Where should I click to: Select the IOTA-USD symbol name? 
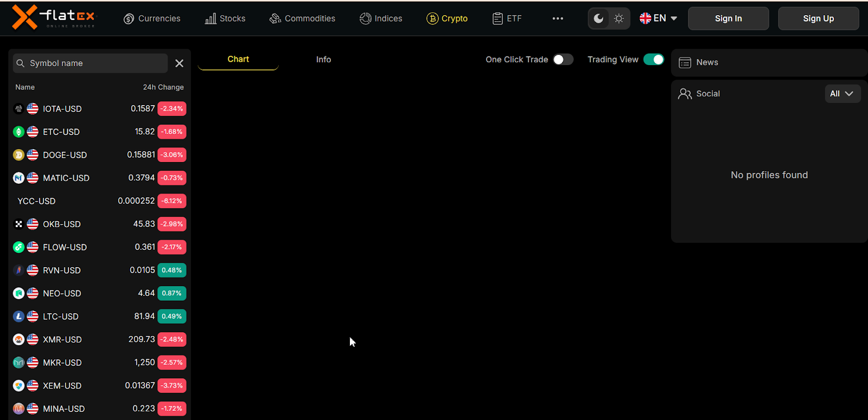[x=62, y=109]
